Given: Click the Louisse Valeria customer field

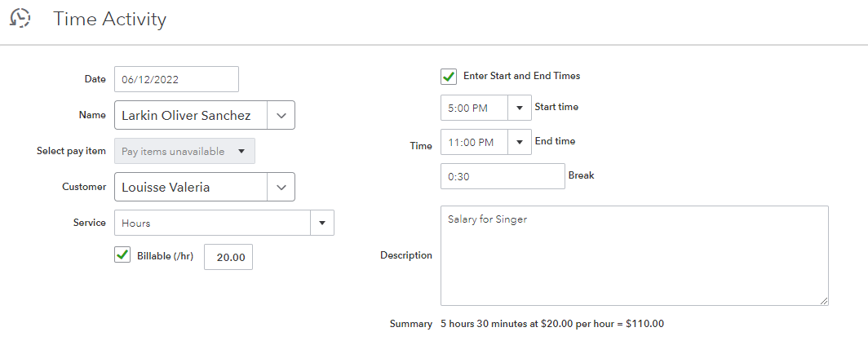Looking at the screenshot, I should click(190, 187).
